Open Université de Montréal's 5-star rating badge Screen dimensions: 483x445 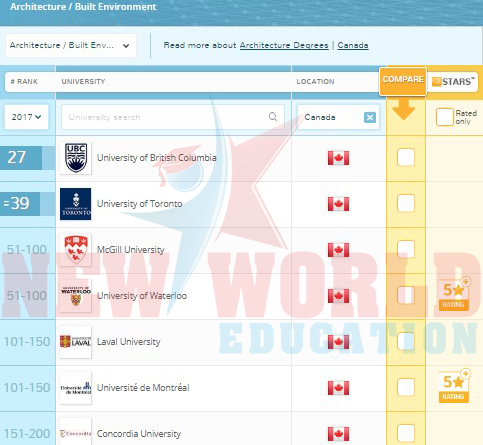click(454, 387)
